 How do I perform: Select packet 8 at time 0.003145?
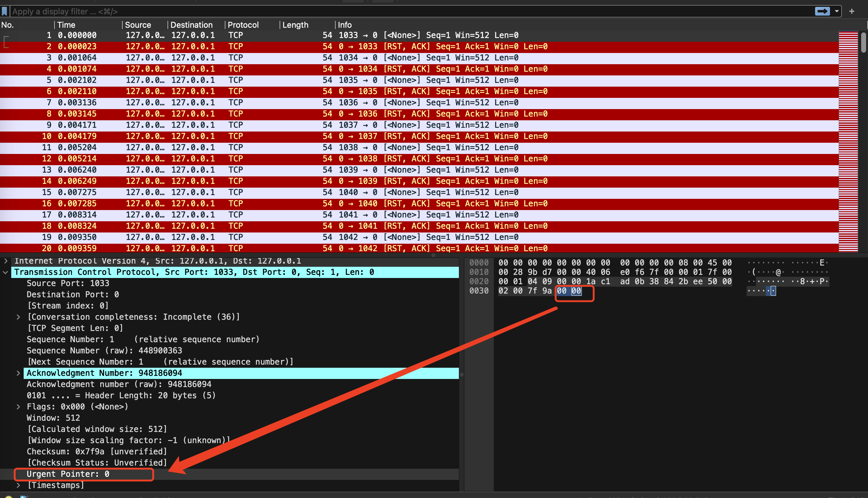pos(419,114)
